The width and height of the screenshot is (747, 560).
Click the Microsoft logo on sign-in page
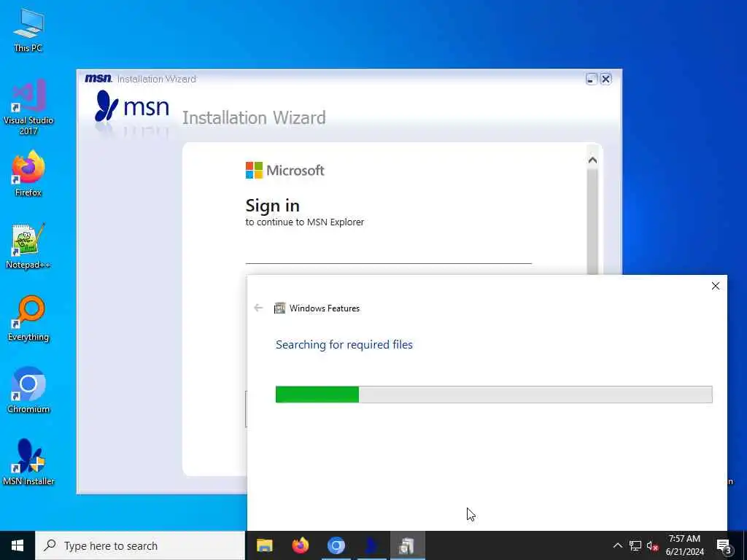pos(285,170)
